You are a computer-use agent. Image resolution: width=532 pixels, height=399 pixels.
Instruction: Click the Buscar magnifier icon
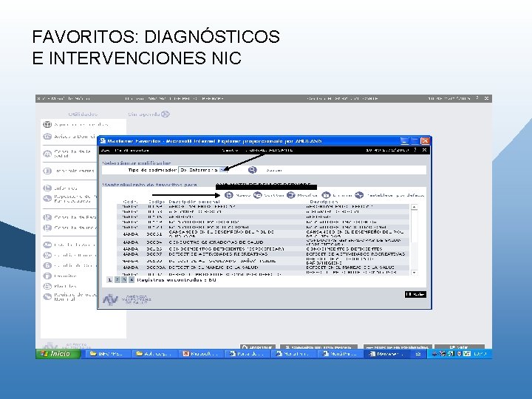[x=253, y=170]
